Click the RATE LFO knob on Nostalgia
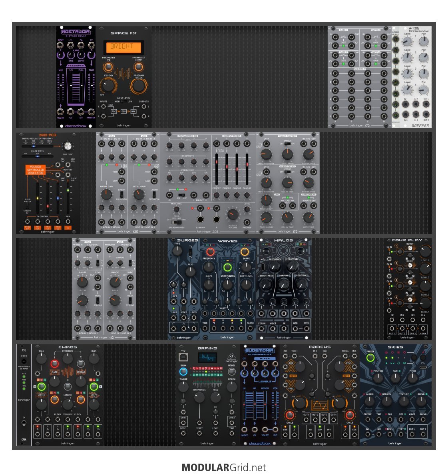 tap(71, 55)
